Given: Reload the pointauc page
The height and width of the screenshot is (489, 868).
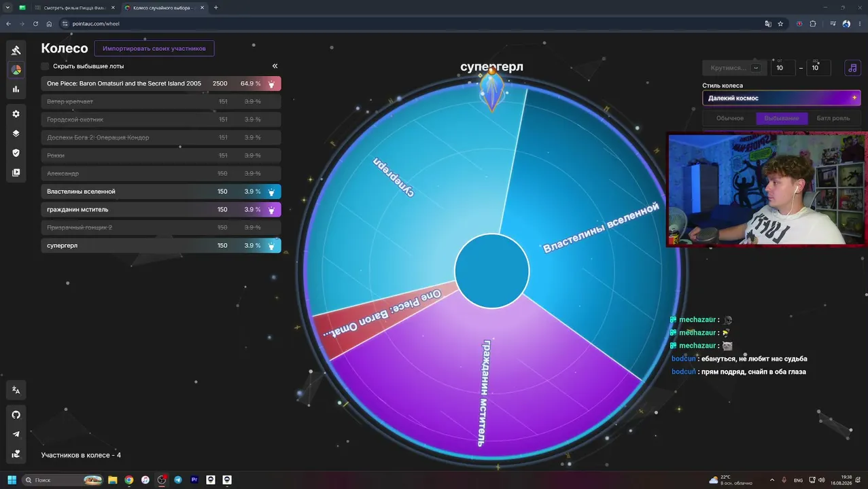Looking at the screenshot, I should click(x=35, y=24).
